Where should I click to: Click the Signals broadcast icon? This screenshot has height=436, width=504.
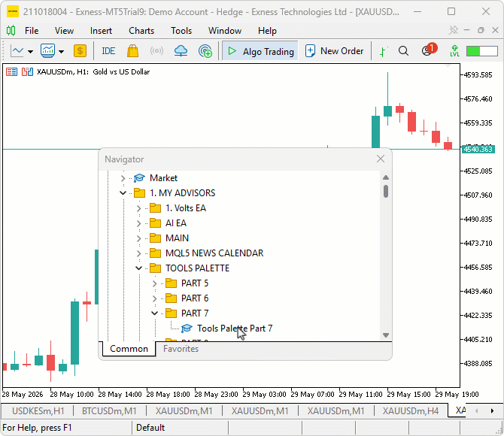click(x=156, y=51)
